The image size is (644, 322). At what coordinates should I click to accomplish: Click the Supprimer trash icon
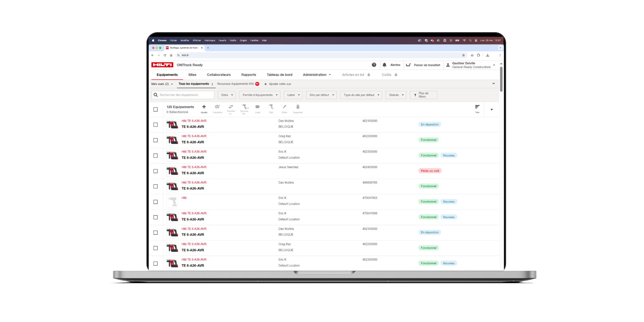(x=298, y=107)
